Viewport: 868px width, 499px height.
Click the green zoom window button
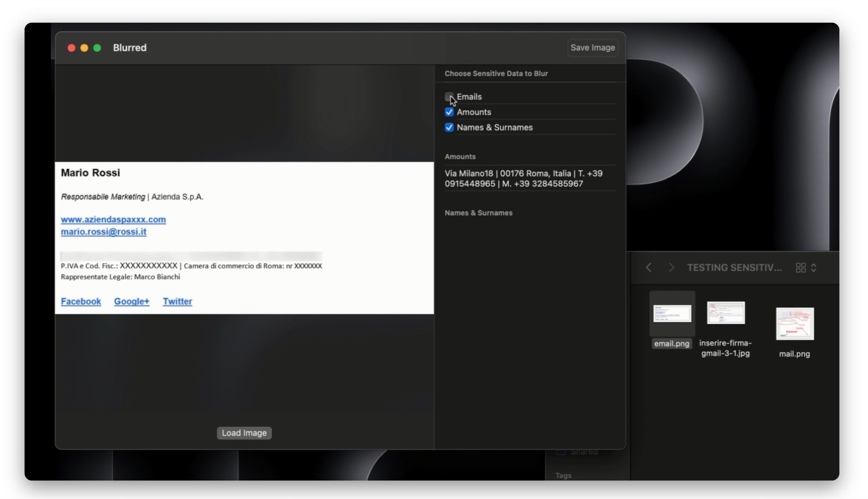(97, 48)
